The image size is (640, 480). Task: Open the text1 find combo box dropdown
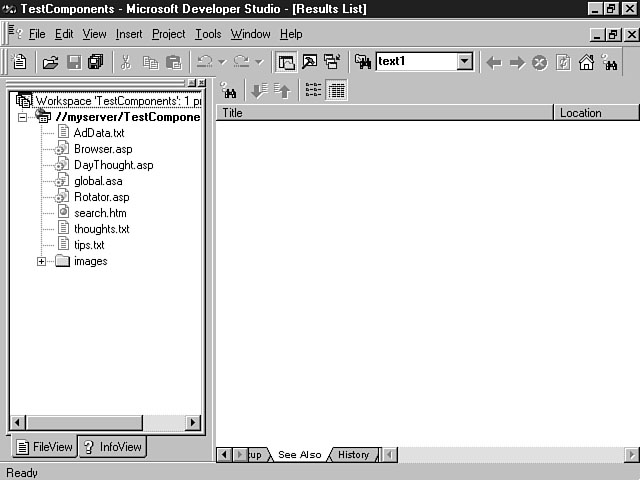tap(464, 62)
